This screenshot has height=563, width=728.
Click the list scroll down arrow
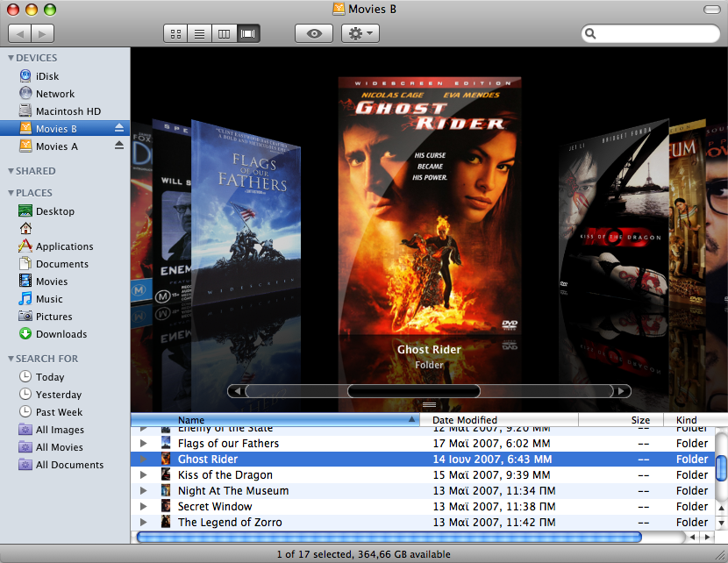721,523
